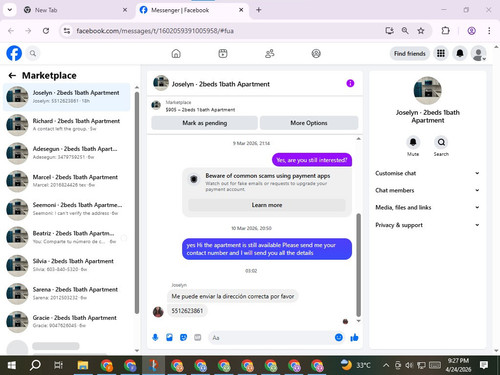Open the Friends icon in top navigation
500x375 pixels.
click(269, 53)
